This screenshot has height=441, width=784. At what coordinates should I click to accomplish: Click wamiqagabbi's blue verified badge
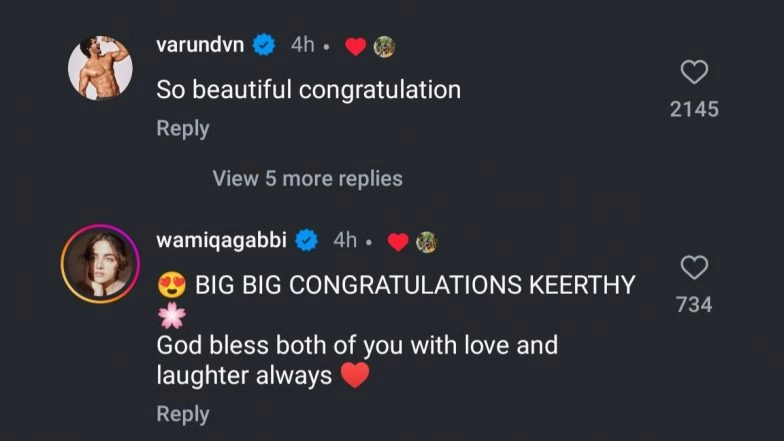pos(308,241)
